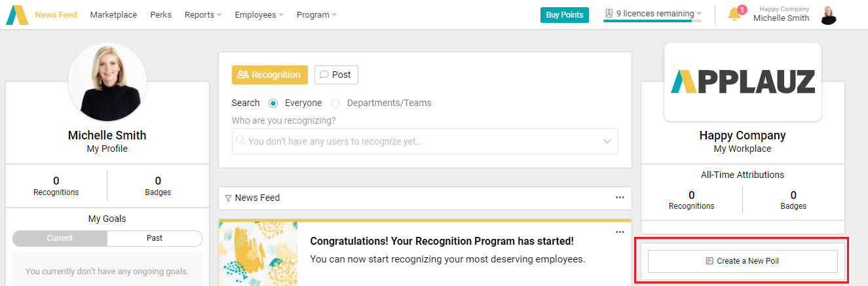Select the Departments/Teams radio option
Viewport: 868px width, 286px height.
335,103
